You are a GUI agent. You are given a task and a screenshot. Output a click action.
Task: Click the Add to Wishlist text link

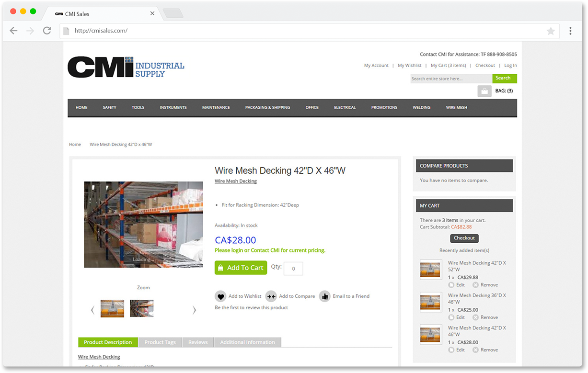[245, 296]
